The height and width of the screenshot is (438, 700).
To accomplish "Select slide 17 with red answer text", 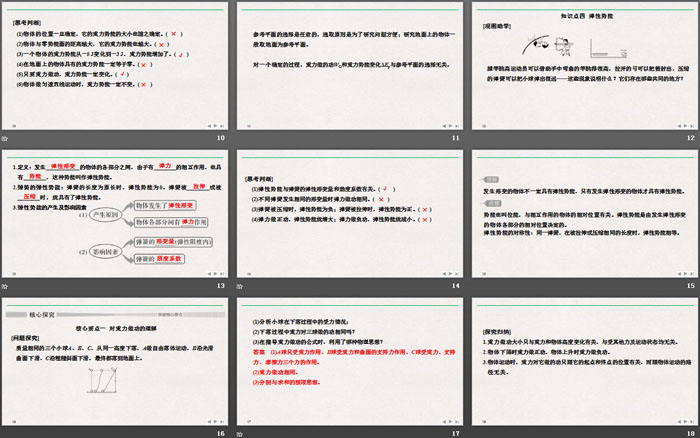I will (x=350, y=361).
